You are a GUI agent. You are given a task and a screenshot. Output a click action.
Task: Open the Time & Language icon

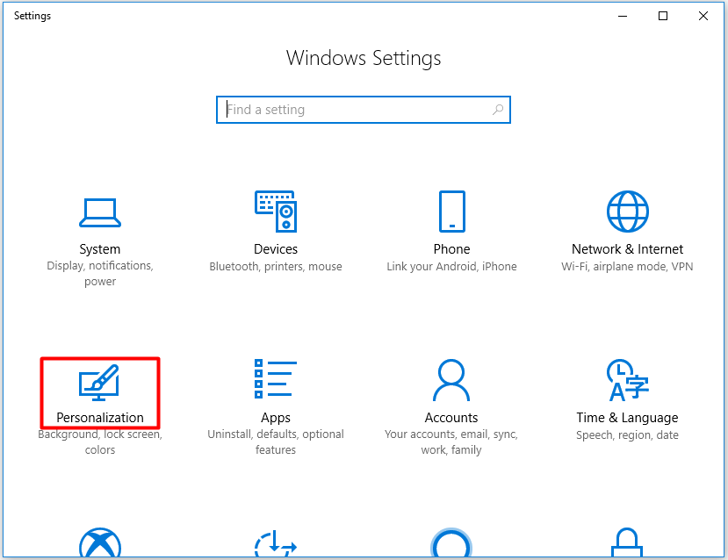(x=627, y=380)
